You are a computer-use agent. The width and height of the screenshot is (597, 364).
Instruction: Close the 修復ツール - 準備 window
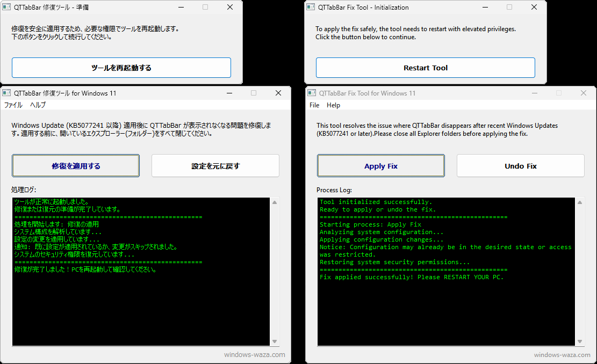pyautogui.click(x=230, y=7)
